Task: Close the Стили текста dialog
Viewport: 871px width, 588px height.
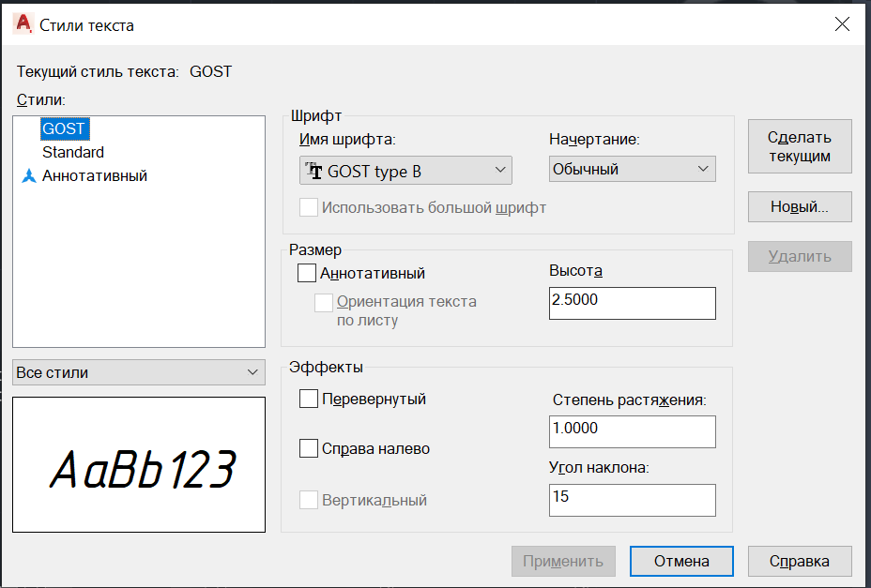Action: pyautogui.click(x=842, y=23)
